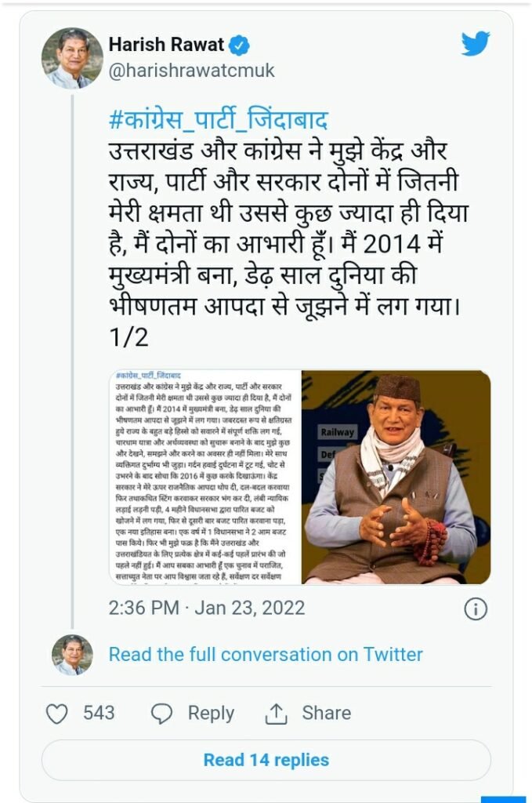Click Read the full conversation on Twitter
The image size is (532, 803).
(266, 655)
